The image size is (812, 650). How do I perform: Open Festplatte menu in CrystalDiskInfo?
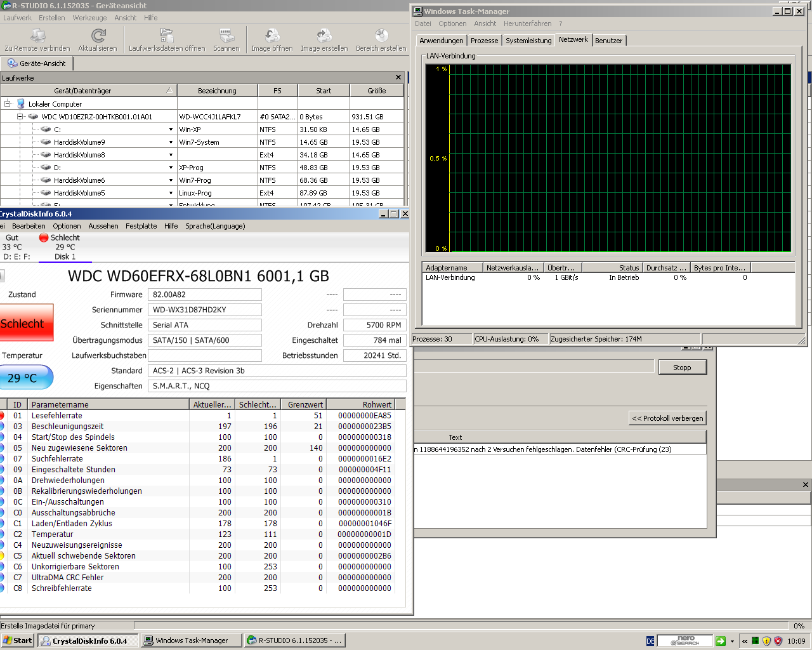(141, 226)
